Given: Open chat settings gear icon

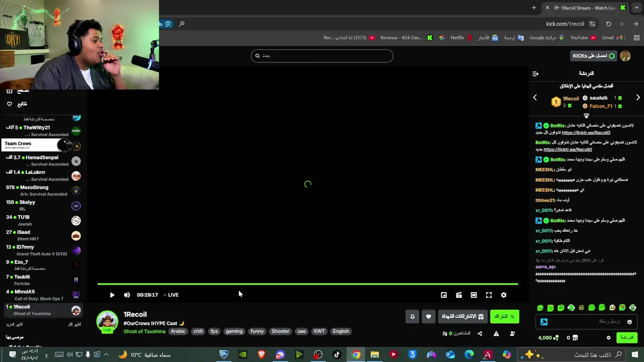Looking at the screenshot, I should tap(608, 338).
